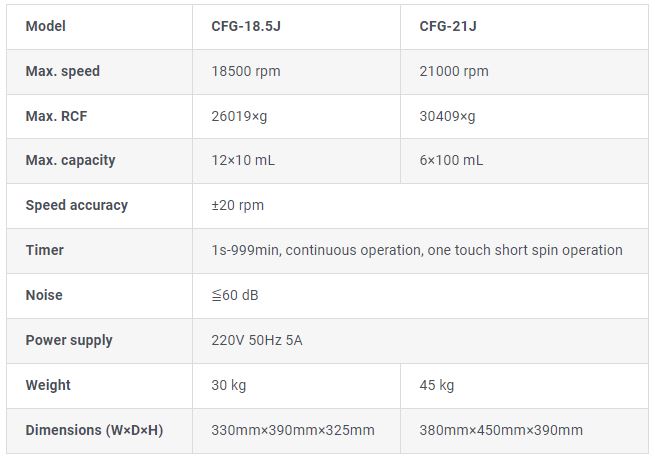Image resolution: width=655 pixels, height=457 pixels.
Task: Select the 380mm×450mm×390mm dimensions cell
Action: pos(501,430)
